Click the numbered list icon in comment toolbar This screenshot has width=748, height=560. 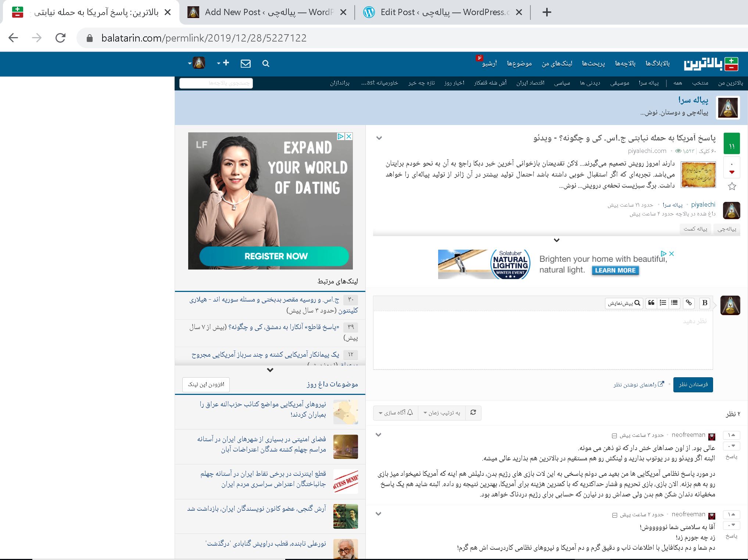(x=663, y=303)
